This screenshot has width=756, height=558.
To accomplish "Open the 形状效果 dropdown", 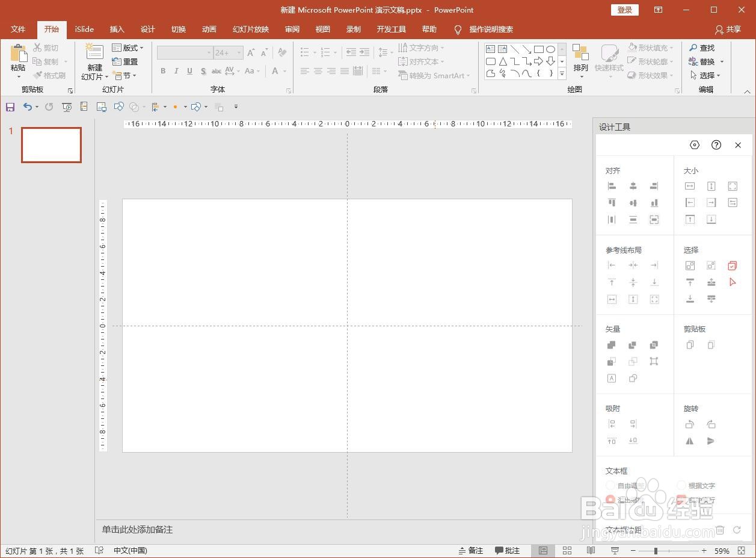I will coord(651,75).
